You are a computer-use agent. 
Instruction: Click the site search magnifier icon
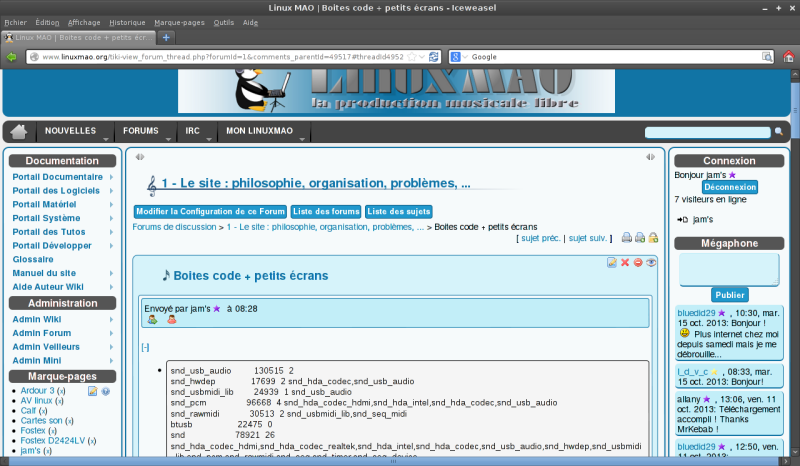tap(779, 132)
